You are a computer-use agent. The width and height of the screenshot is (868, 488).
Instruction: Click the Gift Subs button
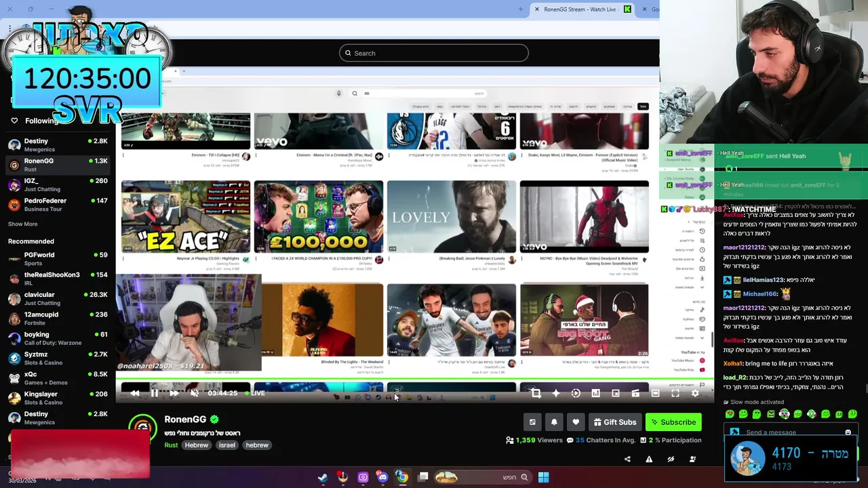tap(615, 422)
